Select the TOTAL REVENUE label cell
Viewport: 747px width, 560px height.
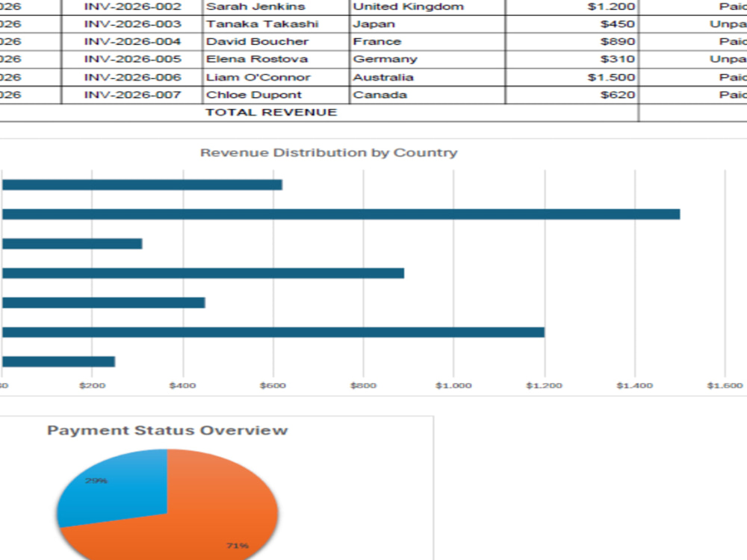(319, 113)
